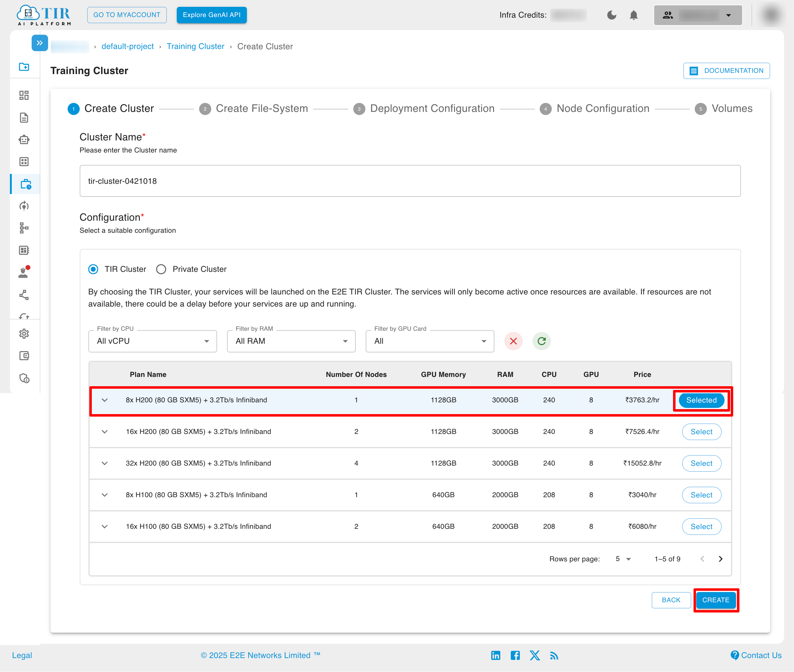794x672 pixels.
Task: Open notifications bell icon
Action: [634, 15]
